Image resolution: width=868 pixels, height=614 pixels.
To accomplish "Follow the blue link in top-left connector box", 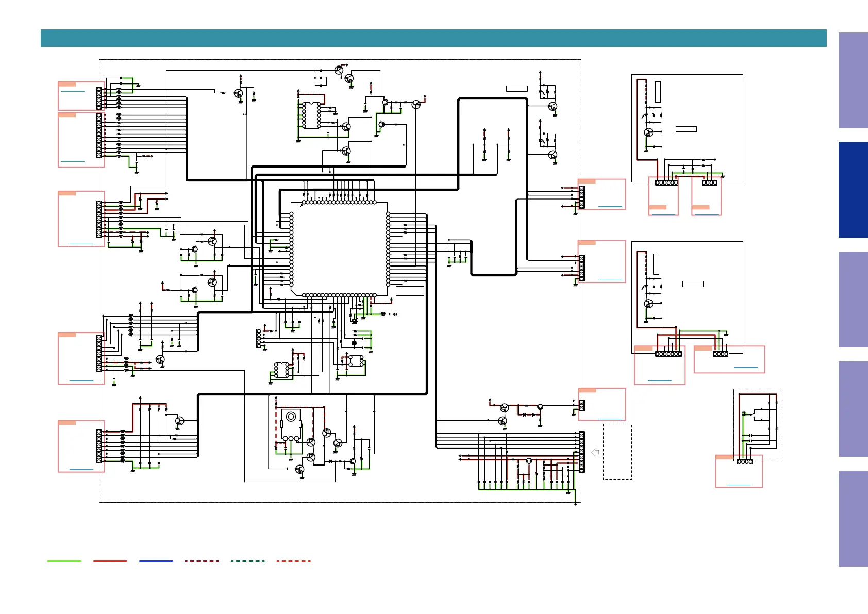I will click(x=73, y=92).
